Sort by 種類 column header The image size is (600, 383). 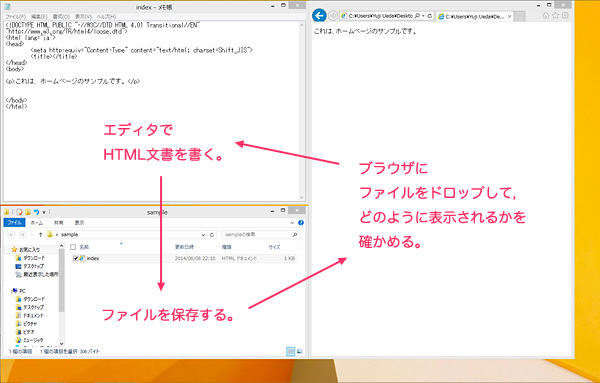(x=226, y=247)
